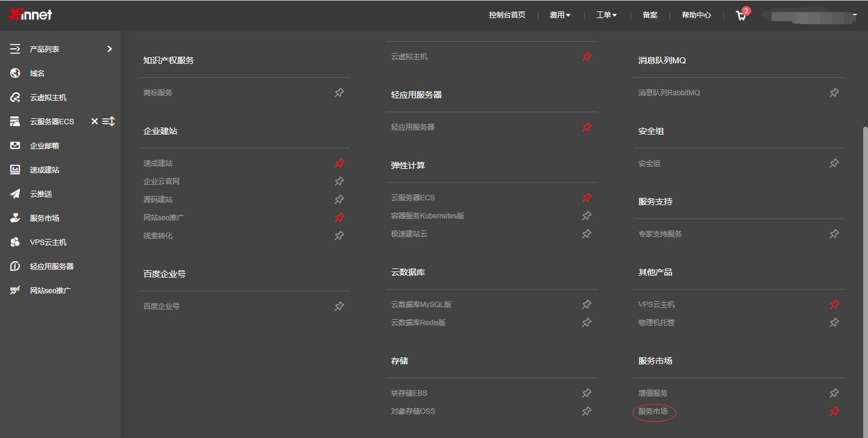Unpin 服务市场 in product list

(x=834, y=411)
